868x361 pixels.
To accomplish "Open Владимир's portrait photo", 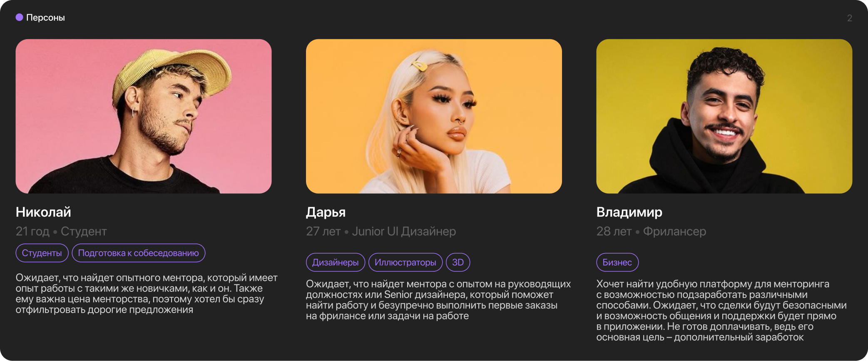I will pyautogui.click(x=724, y=116).
